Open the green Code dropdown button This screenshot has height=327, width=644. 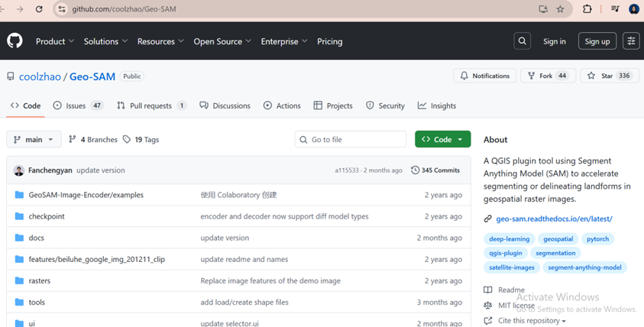coord(443,139)
